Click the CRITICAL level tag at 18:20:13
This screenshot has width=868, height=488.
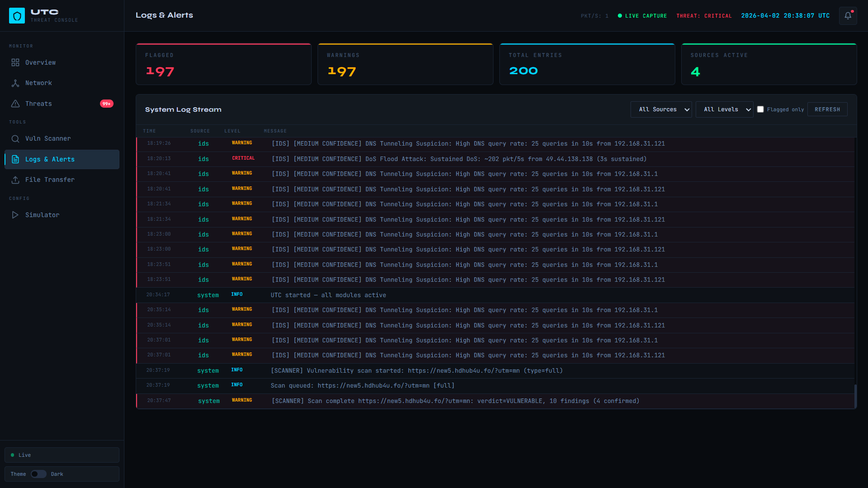click(x=243, y=158)
